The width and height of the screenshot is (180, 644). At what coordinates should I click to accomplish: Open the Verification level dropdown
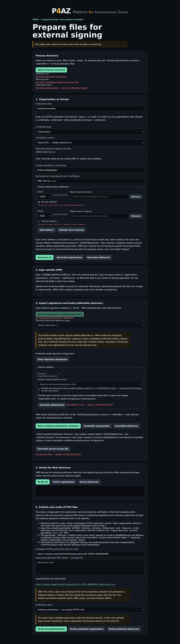click(x=90, y=610)
